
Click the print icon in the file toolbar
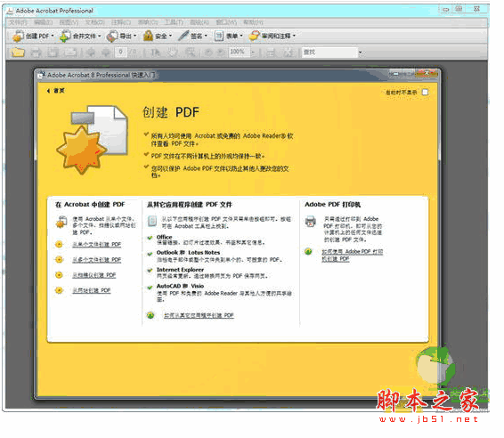click(x=36, y=52)
